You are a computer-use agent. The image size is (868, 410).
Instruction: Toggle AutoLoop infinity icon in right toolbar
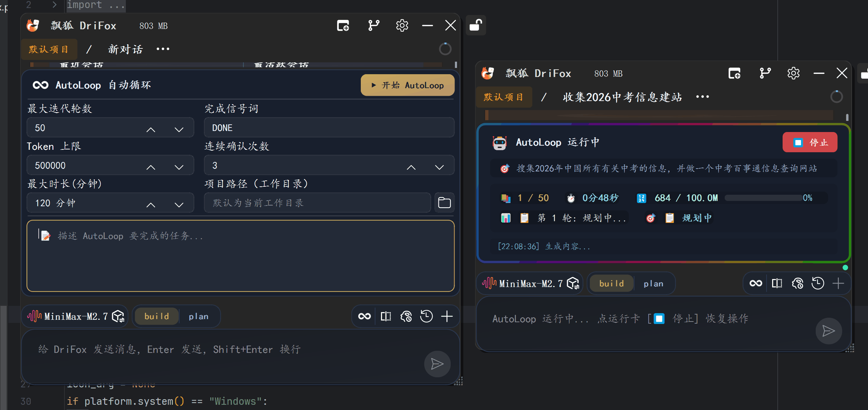[x=756, y=283]
